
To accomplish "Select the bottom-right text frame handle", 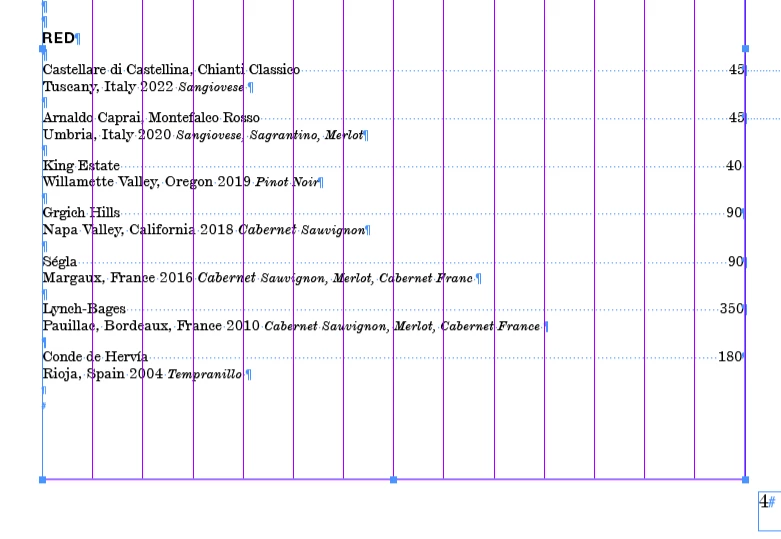I will [745, 480].
